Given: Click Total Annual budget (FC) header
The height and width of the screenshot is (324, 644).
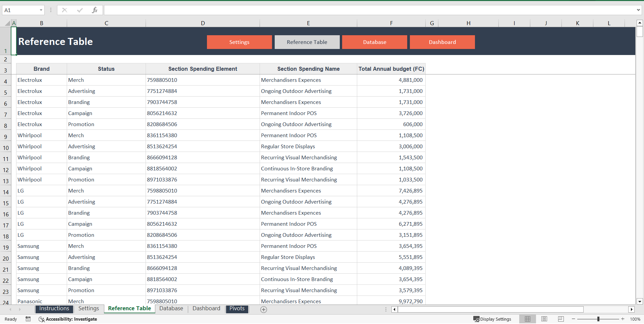Looking at the screenshot, I should [391, 69].
